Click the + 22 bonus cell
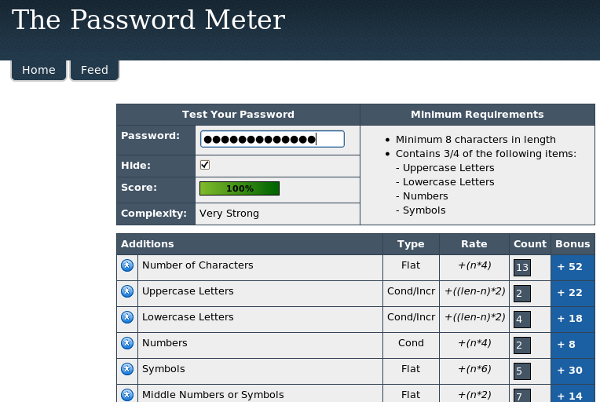This screenshot has height=402, width=600. coord(573,292)
